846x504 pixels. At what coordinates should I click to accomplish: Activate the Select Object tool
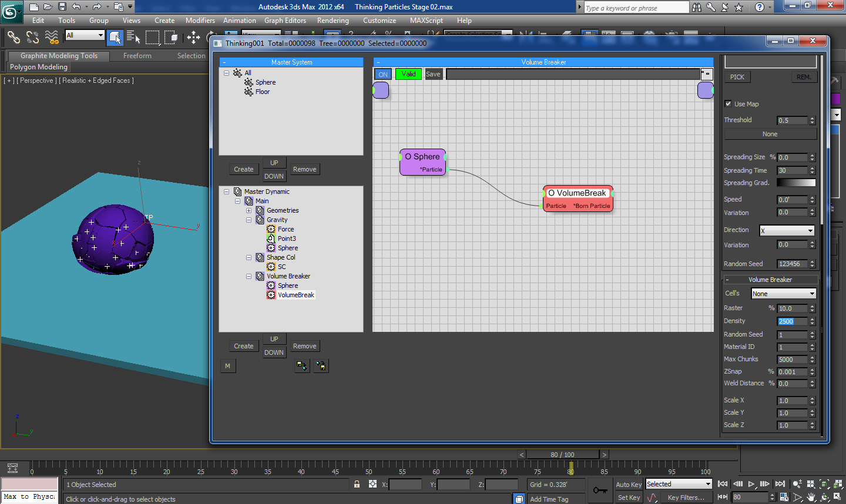point(115,38)
